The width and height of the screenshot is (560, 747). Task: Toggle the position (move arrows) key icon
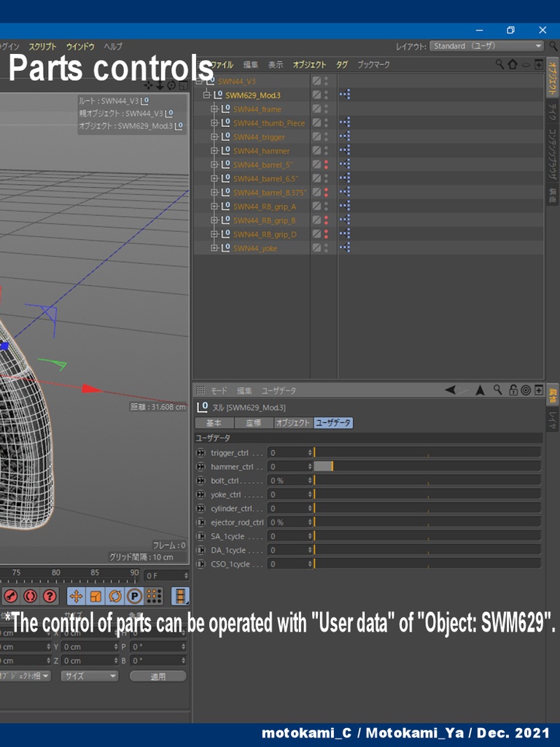(76, 596)
